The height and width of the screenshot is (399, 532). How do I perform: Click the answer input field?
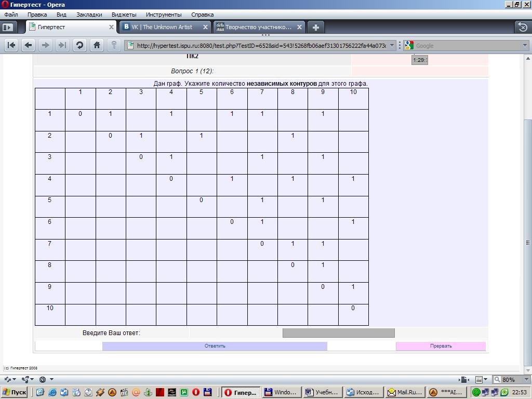click(339, 333)
